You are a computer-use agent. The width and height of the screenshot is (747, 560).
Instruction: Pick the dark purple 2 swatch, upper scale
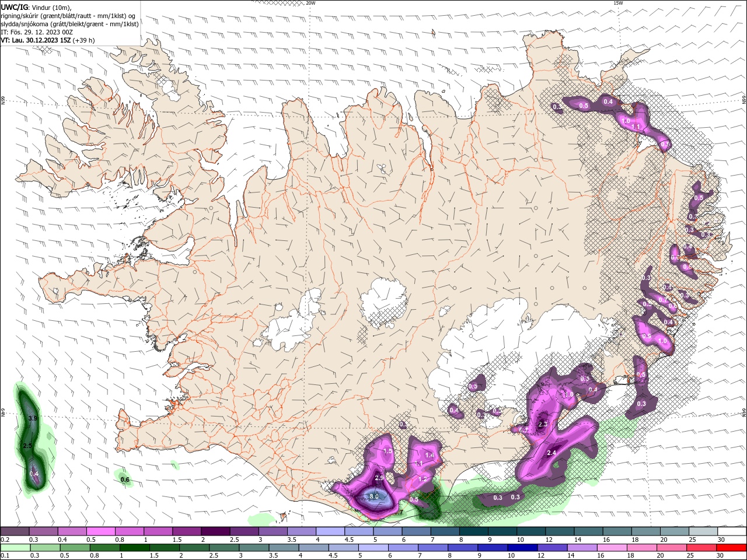pos(215,531)
